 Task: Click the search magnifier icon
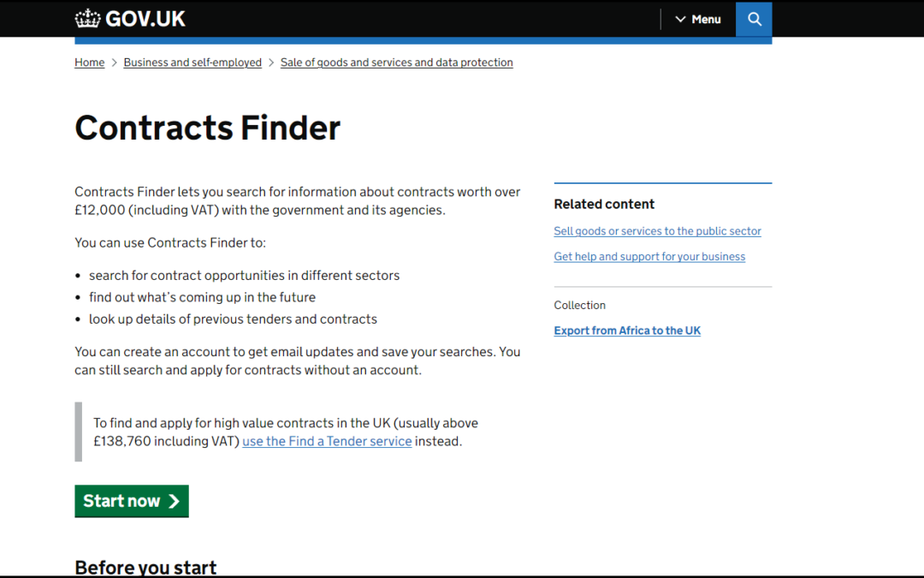pos(754,19)
